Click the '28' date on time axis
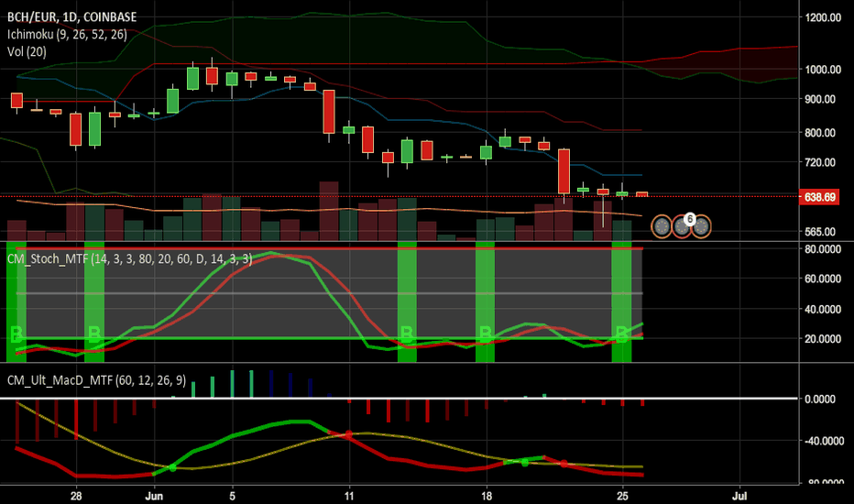 [x=76, y=496]
